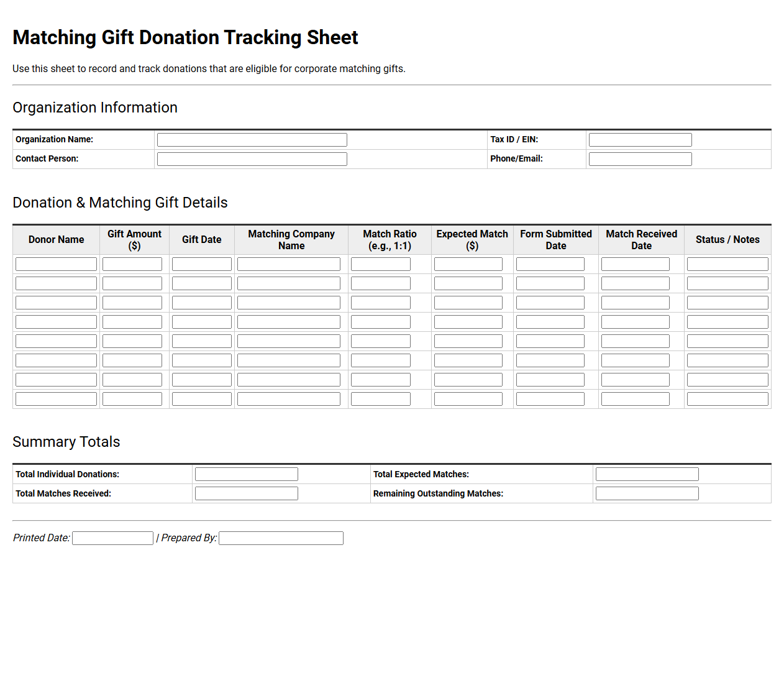Activate the fifth row Donor Name field
This screenshot has width=784, height=696.
[56, 341]
